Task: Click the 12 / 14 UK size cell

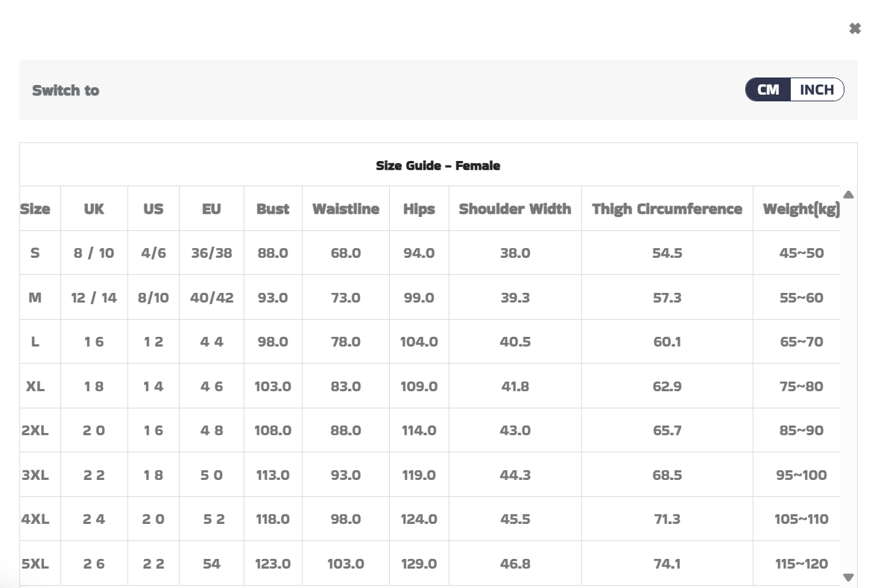Action: click(94, 297)
